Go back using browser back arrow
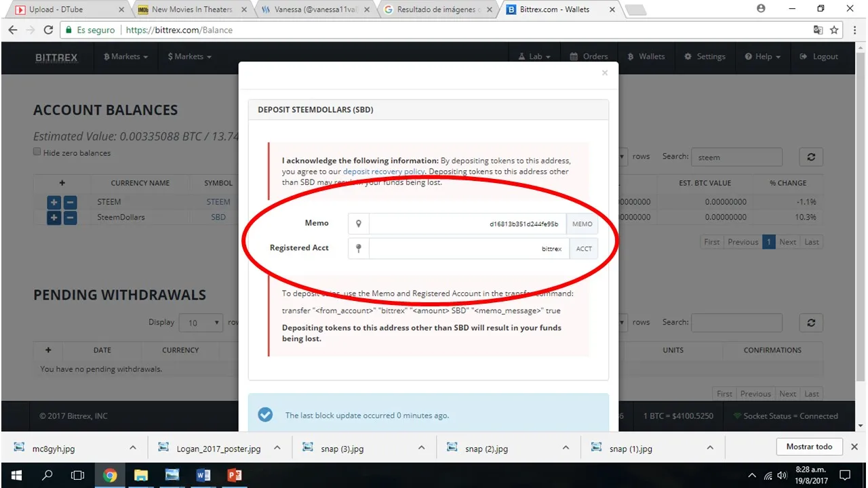The image size is (868, 488). point(12,30)
